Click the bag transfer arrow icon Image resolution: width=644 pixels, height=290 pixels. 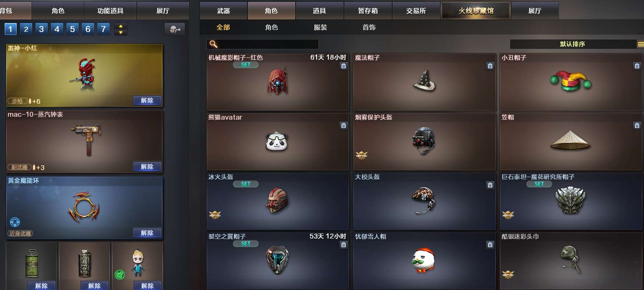[175, 29]
